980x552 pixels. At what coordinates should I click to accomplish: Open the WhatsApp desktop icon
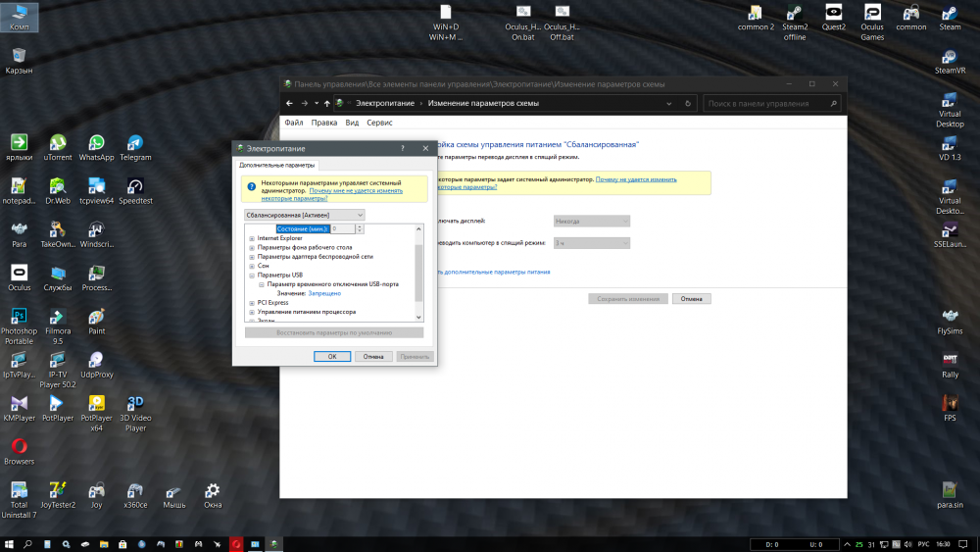96,145
